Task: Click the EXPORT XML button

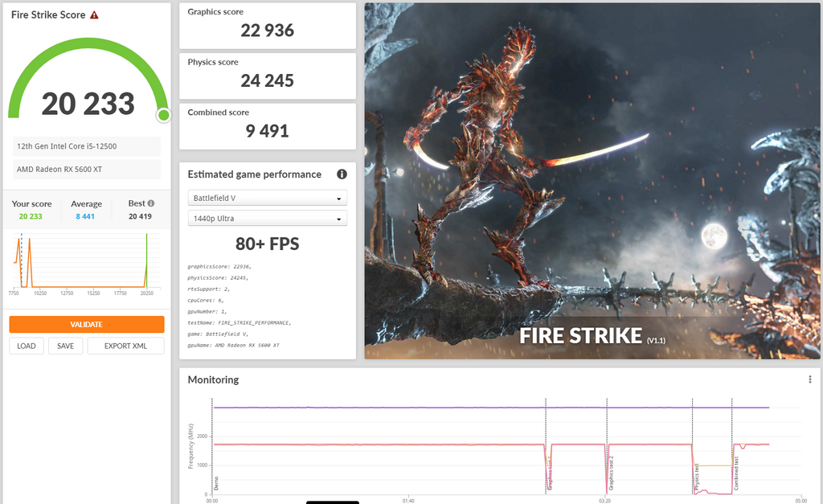Action: [x=125, y=346]
